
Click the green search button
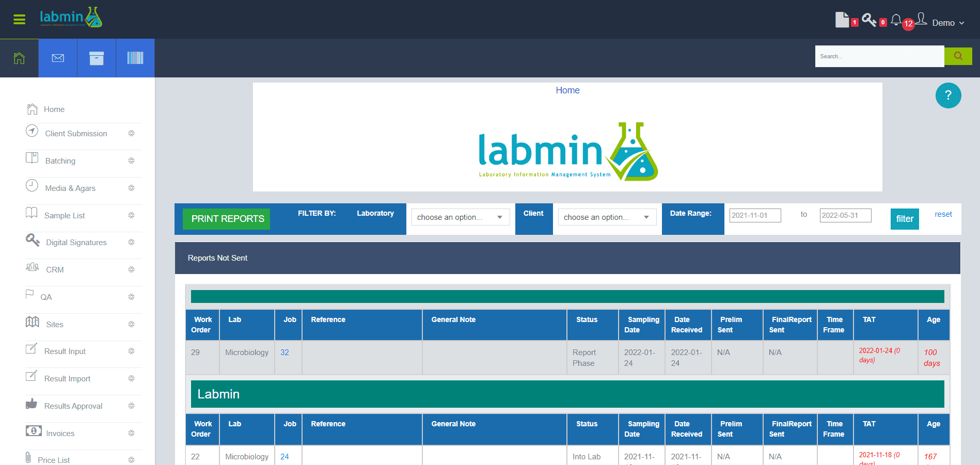pos(958,56)
